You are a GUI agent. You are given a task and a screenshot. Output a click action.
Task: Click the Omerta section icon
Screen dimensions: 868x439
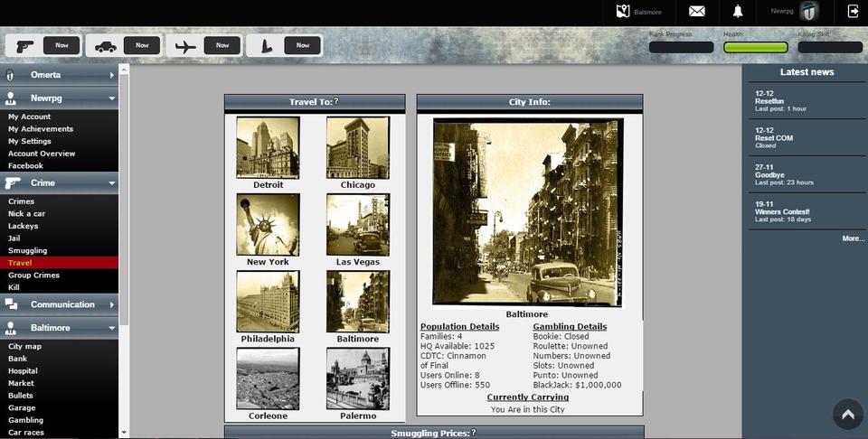[9, 75]
